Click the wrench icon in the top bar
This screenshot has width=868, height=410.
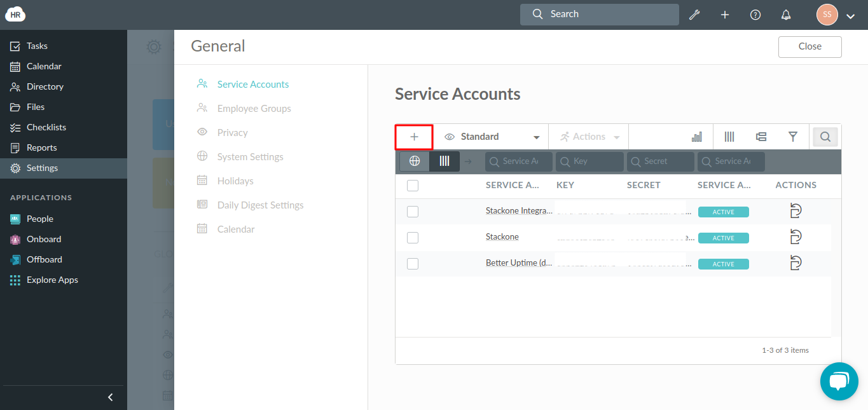point(694,14)
